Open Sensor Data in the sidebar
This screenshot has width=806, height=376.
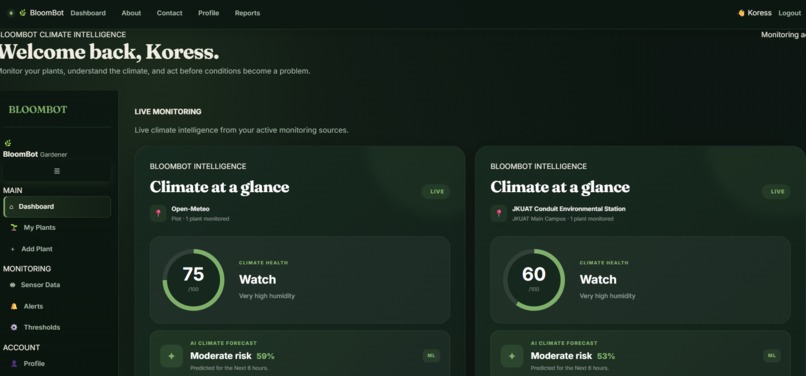40,284
